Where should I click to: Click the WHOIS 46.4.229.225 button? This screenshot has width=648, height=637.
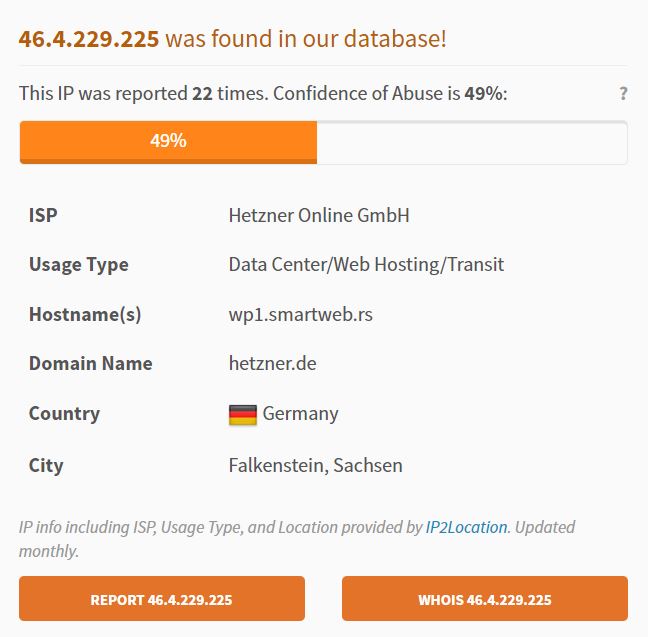[485, 598]
